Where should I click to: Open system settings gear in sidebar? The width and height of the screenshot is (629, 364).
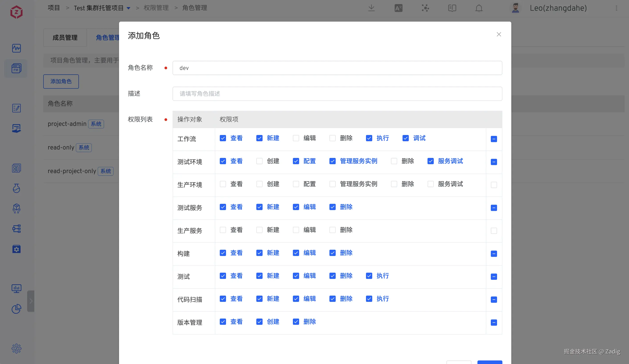click(16, 349)
